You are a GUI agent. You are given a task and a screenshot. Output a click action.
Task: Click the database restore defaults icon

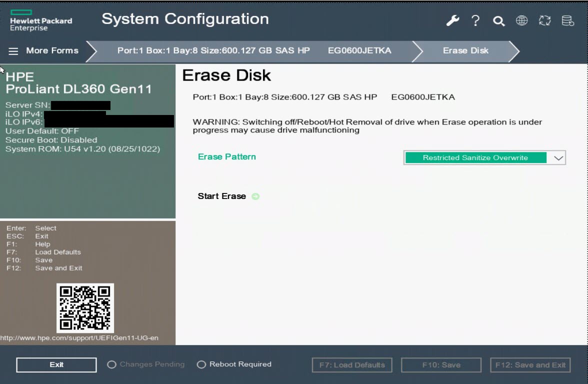(568, 21)
